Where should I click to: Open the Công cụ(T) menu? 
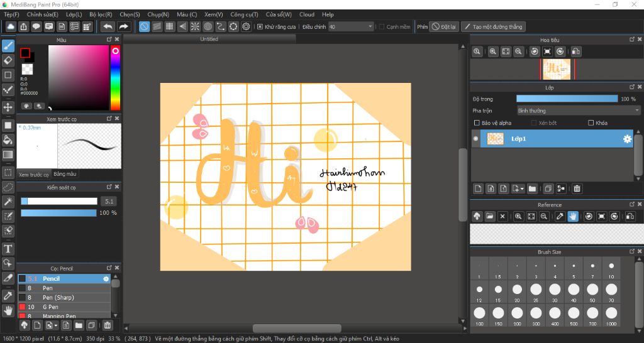click(244, 14)
